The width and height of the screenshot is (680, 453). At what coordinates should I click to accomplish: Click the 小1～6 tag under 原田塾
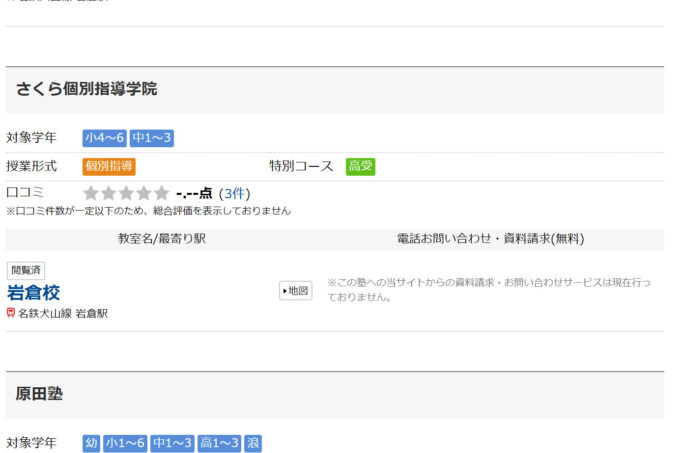coord(125,443)
